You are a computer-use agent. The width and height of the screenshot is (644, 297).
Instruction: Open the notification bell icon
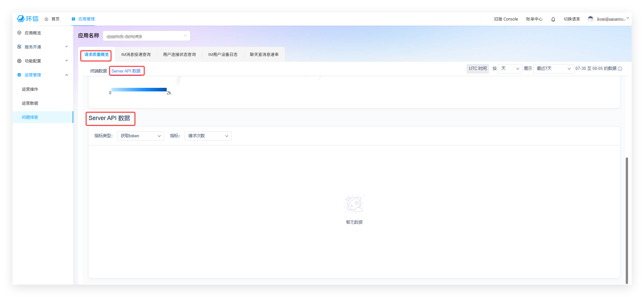[x=553, y=19]
